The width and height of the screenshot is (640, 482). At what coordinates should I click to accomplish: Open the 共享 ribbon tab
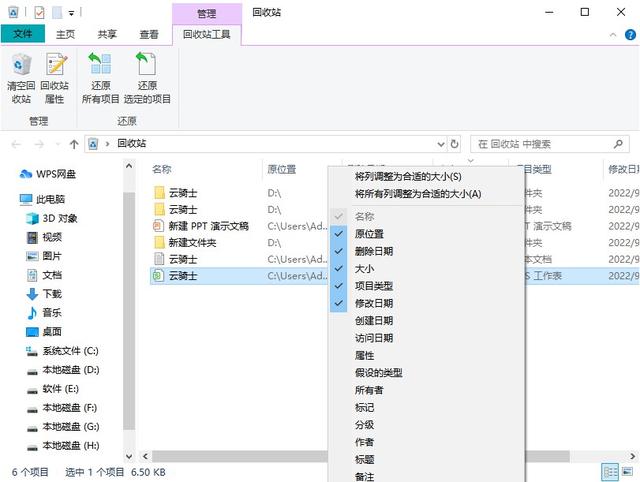(107, 34)
